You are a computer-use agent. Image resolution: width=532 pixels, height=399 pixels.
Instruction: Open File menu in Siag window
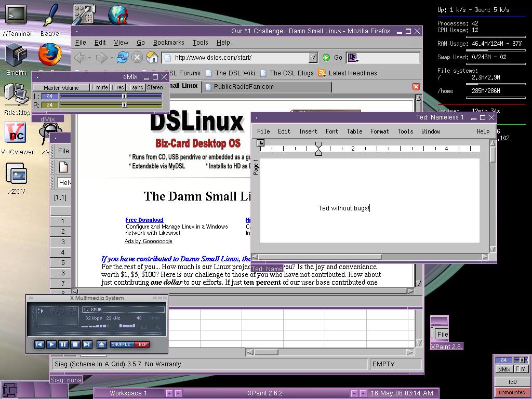click(63, 151)
